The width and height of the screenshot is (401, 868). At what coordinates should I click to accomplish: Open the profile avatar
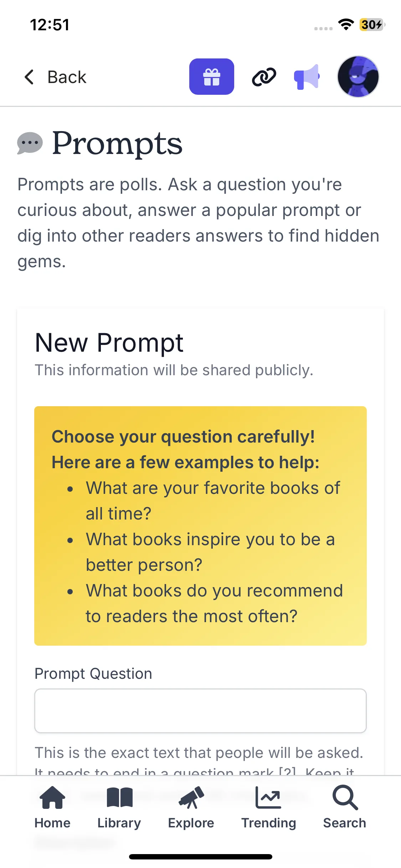click(358, 77)
